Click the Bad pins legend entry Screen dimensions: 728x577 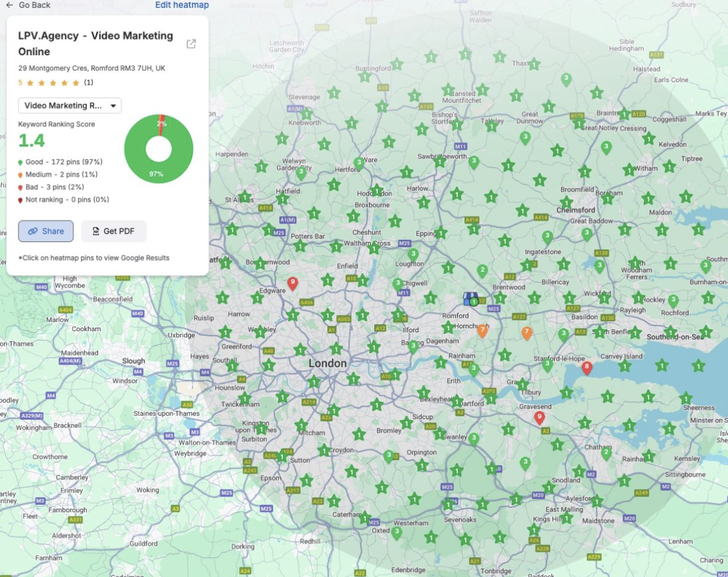pos(54,187)
